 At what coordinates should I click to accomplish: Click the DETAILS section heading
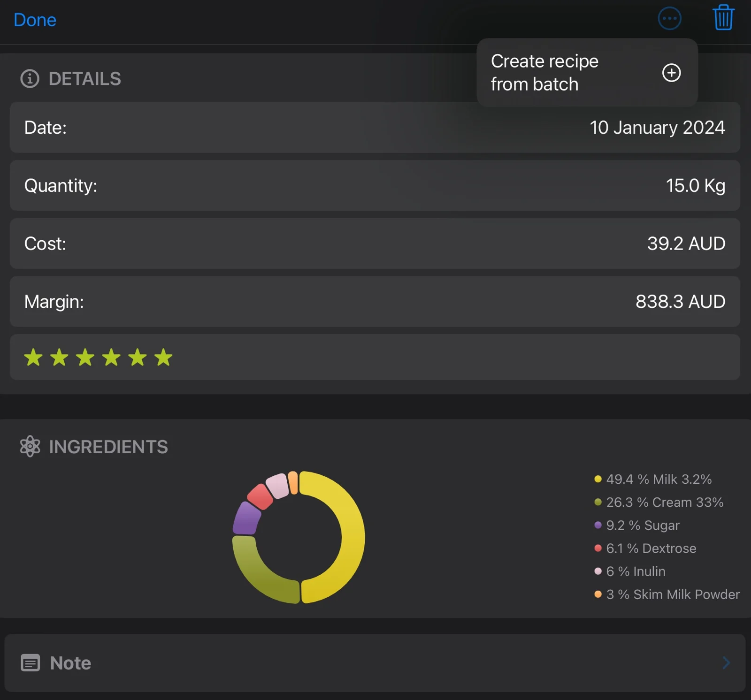(x=85, y=79)
